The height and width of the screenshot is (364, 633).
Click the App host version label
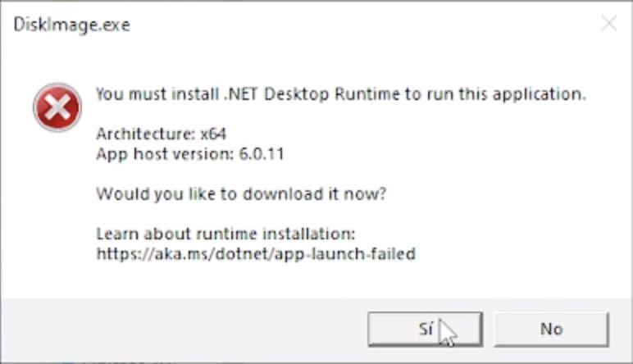pos(165,154)
